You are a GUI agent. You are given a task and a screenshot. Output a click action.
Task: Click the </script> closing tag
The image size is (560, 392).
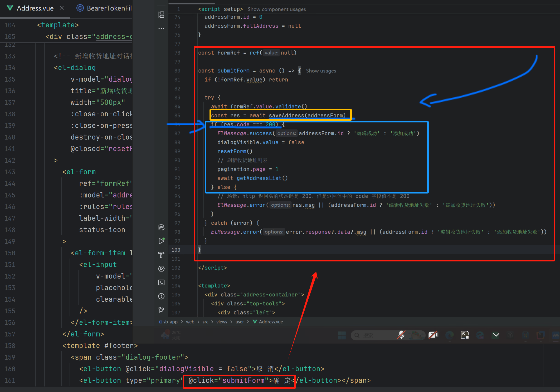point(212,268)
